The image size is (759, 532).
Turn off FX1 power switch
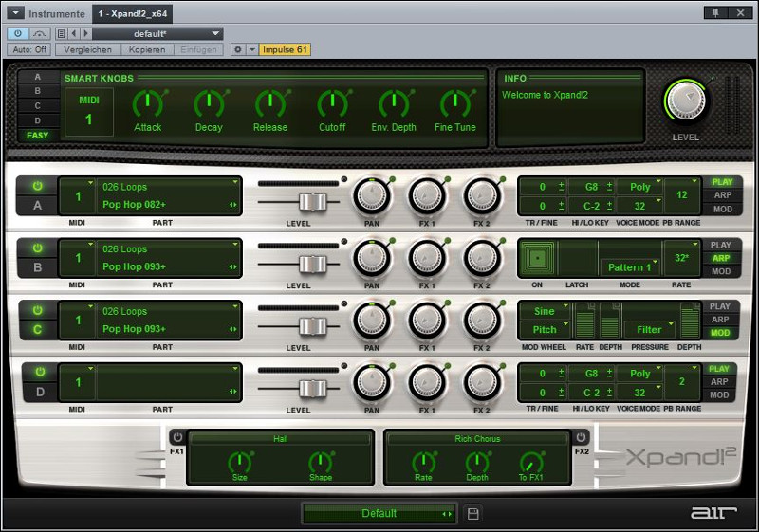tap(177, 437)
